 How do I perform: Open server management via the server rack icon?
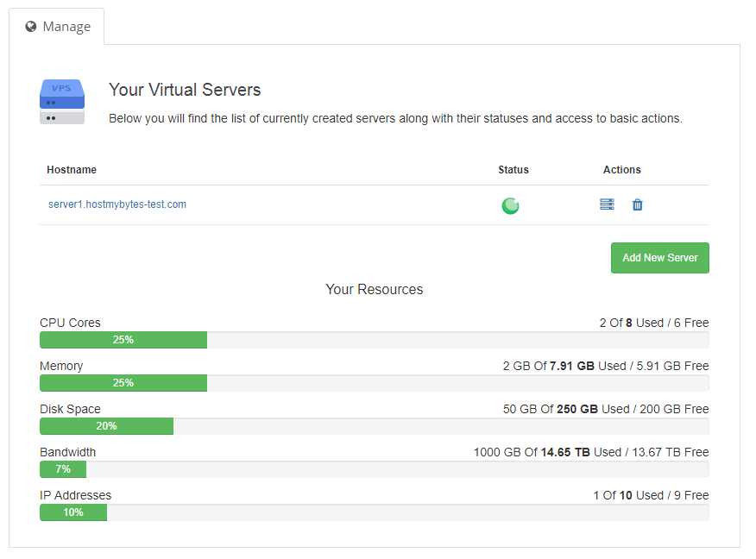point(607,204)
